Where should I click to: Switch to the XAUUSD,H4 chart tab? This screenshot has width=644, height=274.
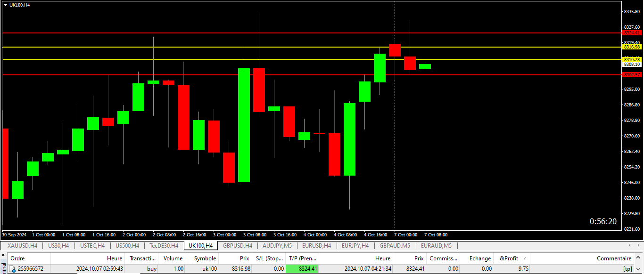pyautogui.click(x=22, y=246)
